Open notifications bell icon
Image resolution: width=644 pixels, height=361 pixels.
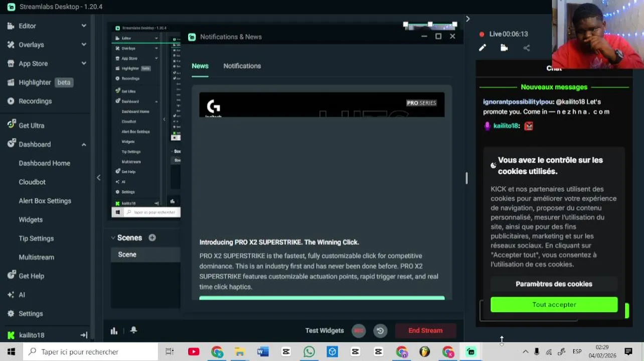133,330
